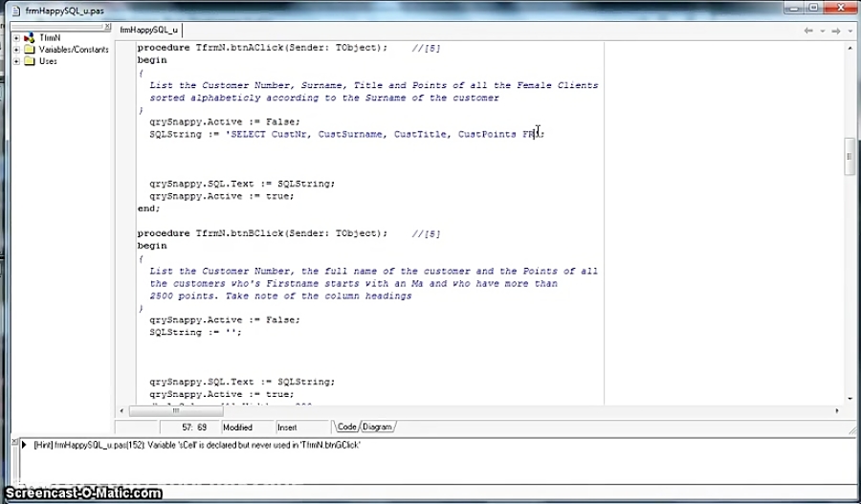Click first 'qrySnappy.Active := true;' line

[222, 196]
